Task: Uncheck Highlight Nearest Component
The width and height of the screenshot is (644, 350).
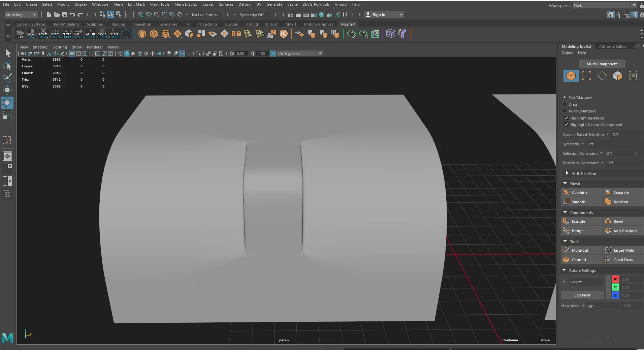Action: [566, 125]
